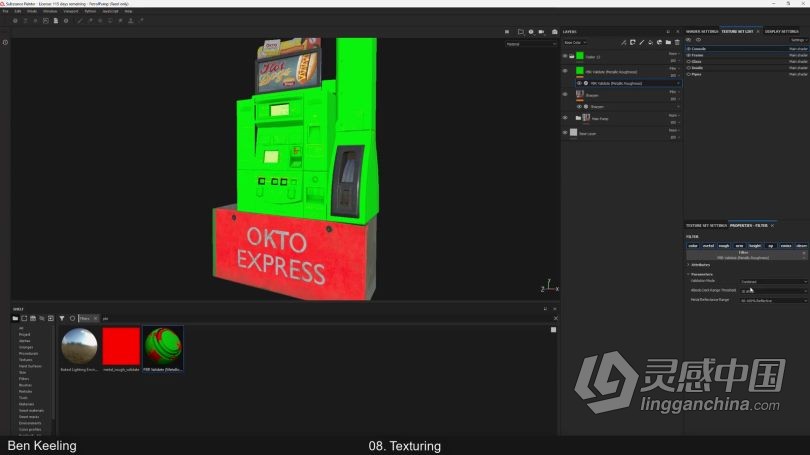Hide the green Color layer

(x=565, y=56)
